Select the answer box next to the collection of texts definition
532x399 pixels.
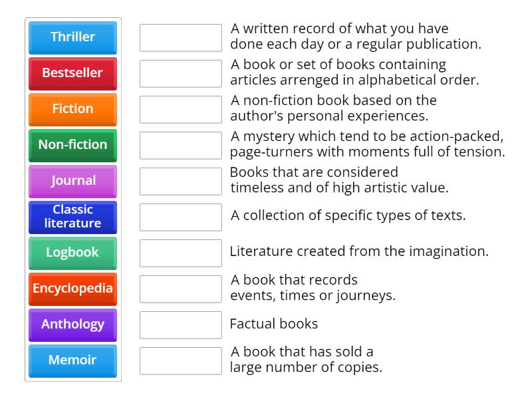[x=181, y=216]
